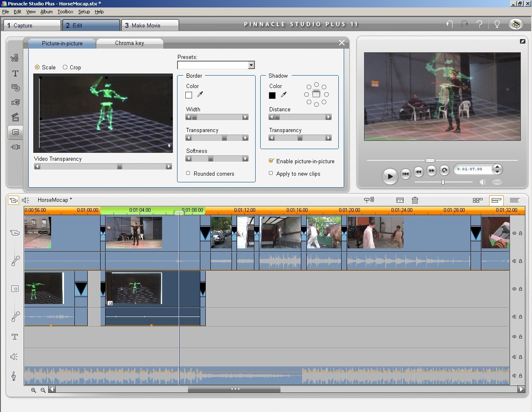The image size is (532, 412).
Task: Open the title editor tool in sidebar
Action: (15, 74)
